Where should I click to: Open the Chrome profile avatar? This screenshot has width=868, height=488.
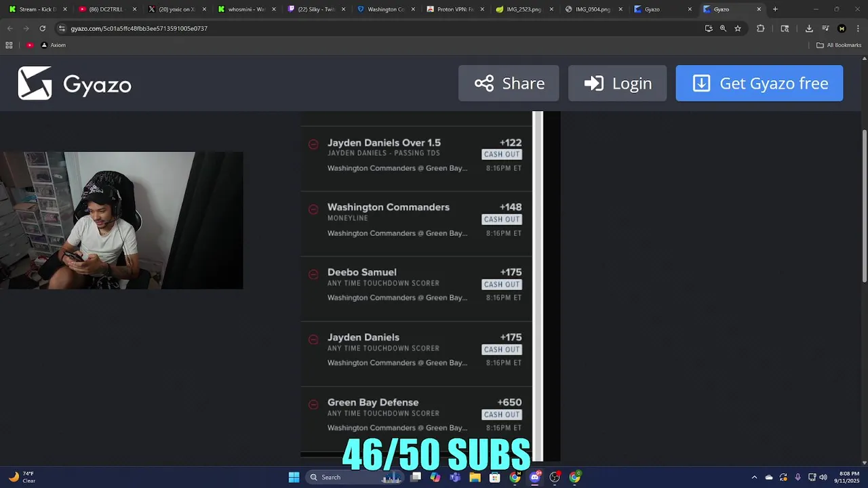[842, 28]
